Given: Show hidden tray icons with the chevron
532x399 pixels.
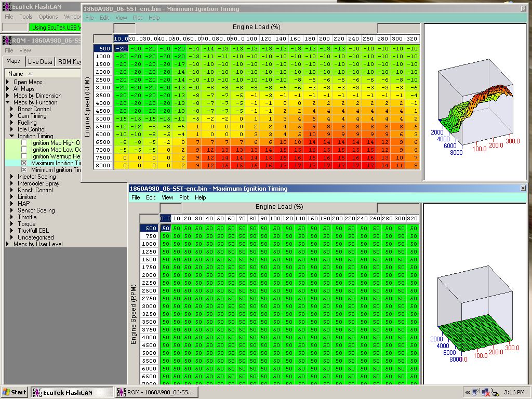Looking at the screenshot, I should click(x=468, y=393).
